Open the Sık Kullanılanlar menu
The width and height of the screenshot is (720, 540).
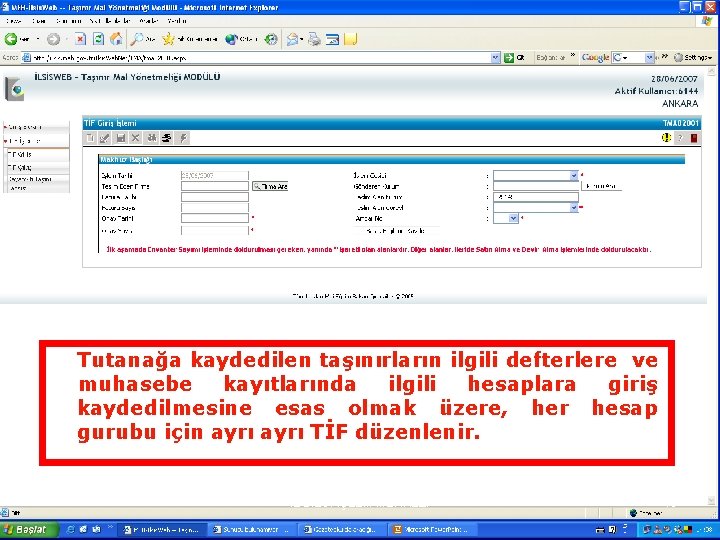111,21
